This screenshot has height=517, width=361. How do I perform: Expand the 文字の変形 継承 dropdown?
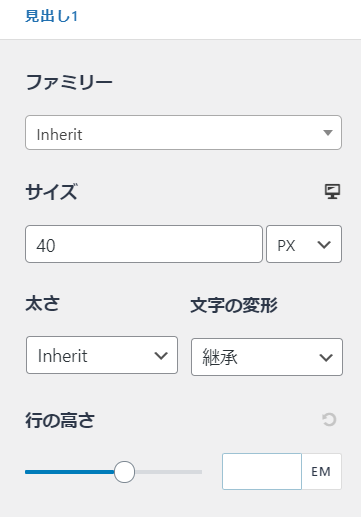[267, 357]
